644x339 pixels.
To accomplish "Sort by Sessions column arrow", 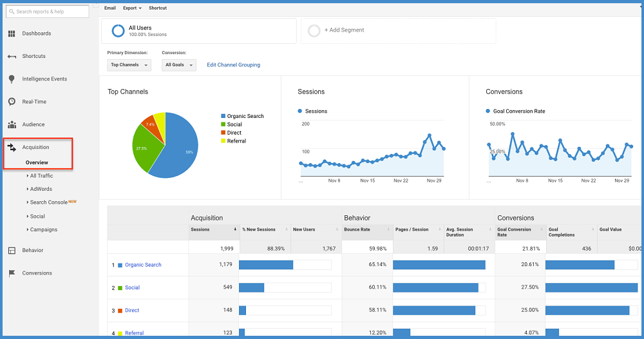I will point(235,229).
